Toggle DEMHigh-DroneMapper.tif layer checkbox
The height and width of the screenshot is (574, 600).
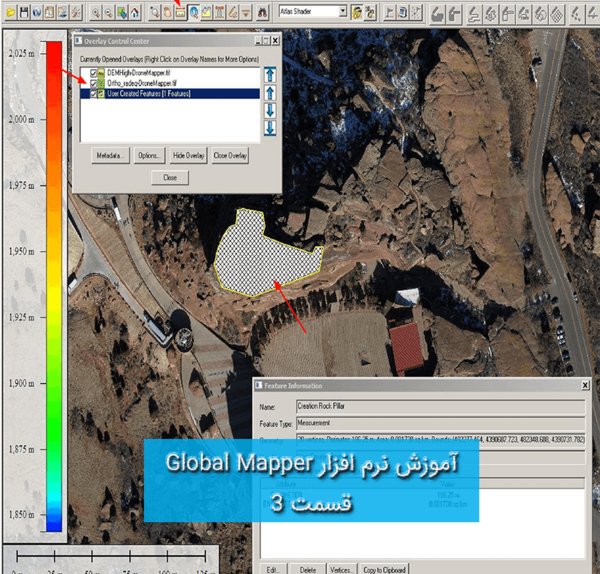[93, 73]
